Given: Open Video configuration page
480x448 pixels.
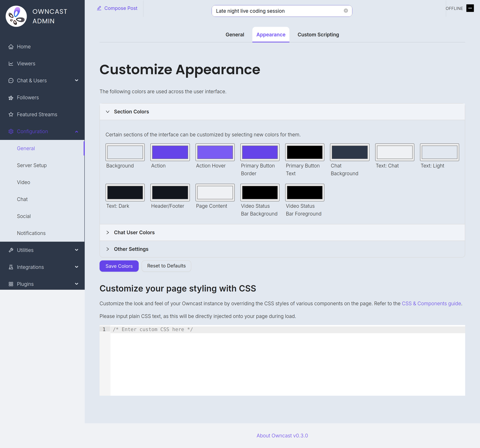Looking at the screenshot, I should tap(42, 182).
